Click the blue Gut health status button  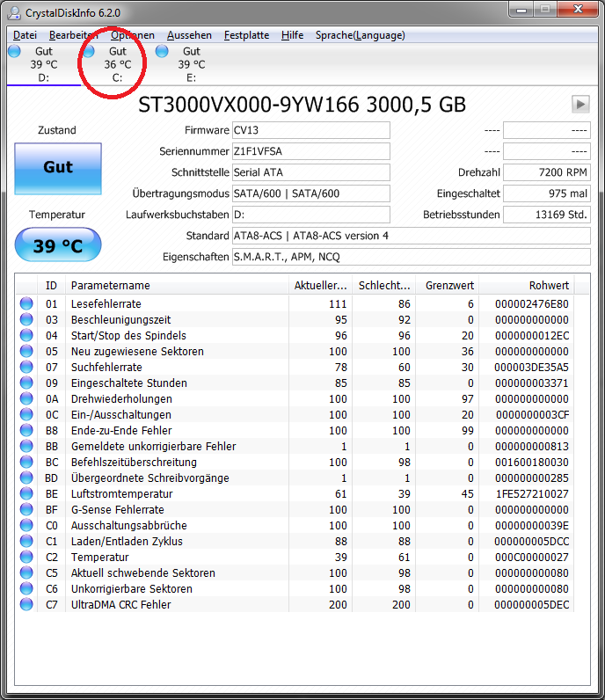tap(58, 169)
